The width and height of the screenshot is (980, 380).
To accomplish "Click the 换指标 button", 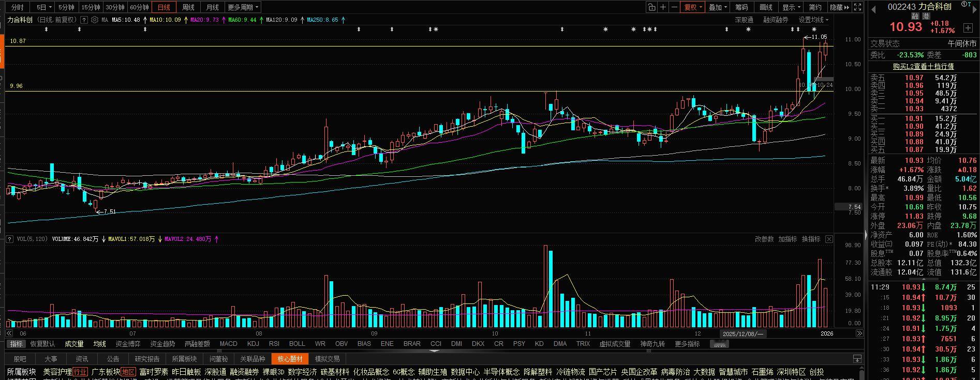I will [x=811, y=239].
